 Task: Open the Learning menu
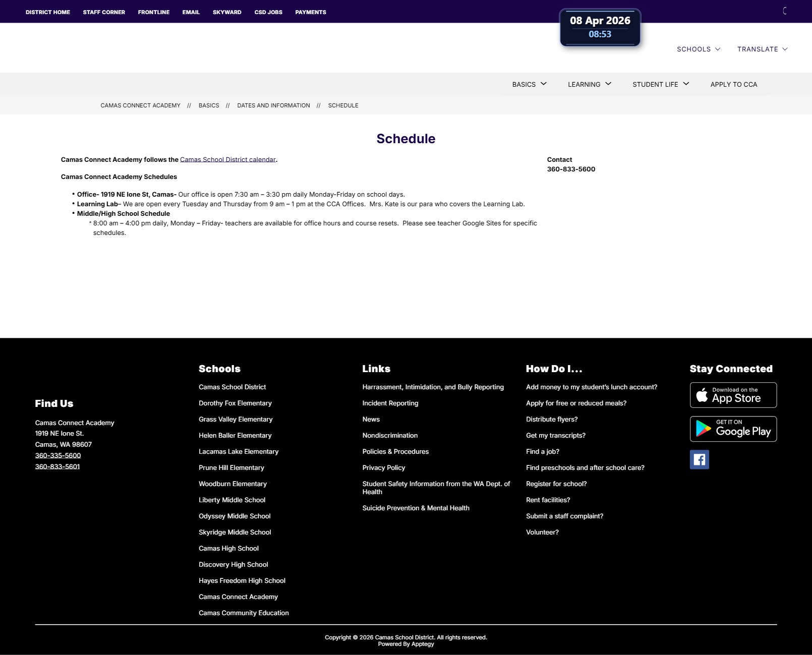pos(590,84)
